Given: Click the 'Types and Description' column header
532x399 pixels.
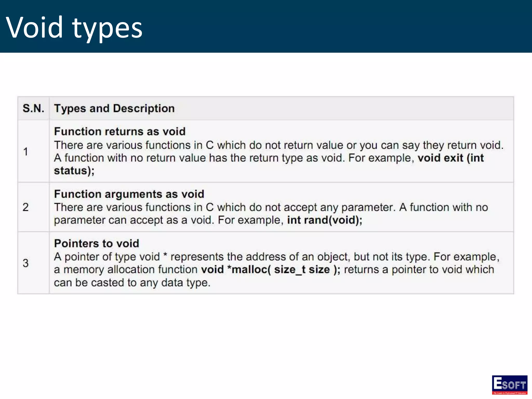Looking at the screenshot, I should tap(114, 108).
